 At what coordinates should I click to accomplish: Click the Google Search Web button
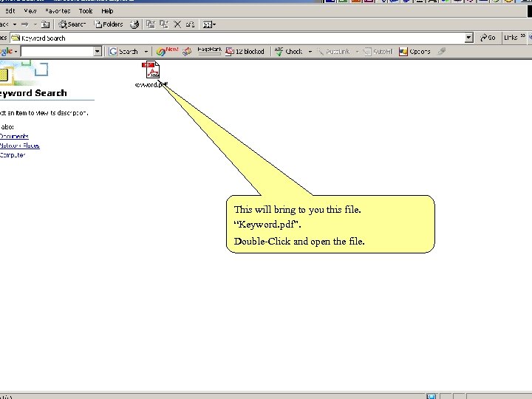pyautogui.click(x=123, y=52)
